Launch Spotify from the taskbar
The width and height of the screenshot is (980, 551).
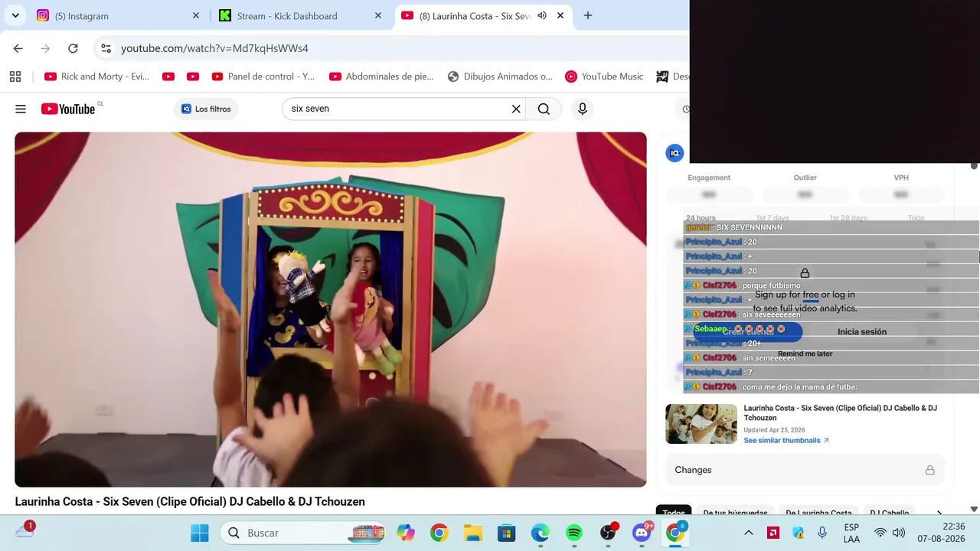tap(574, 533)
